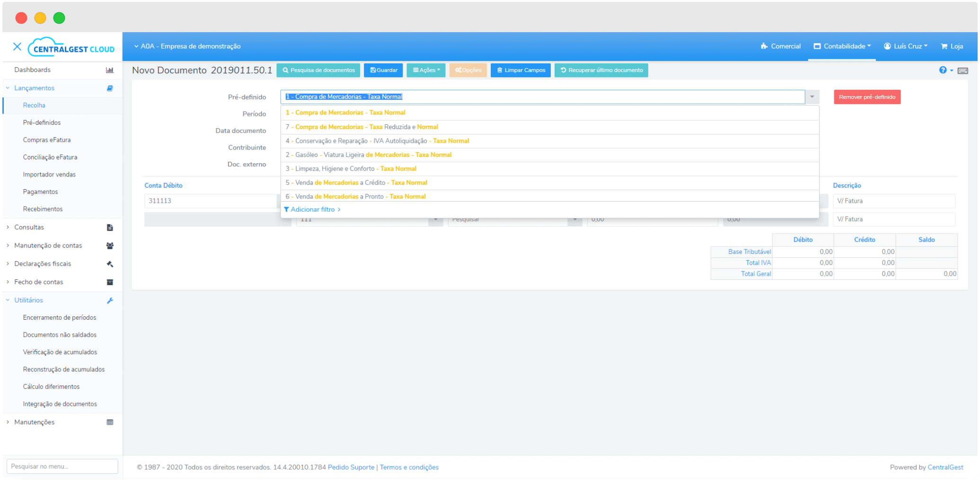Open Pedido Suporte link
980x480 pixels.
point(351,468)
